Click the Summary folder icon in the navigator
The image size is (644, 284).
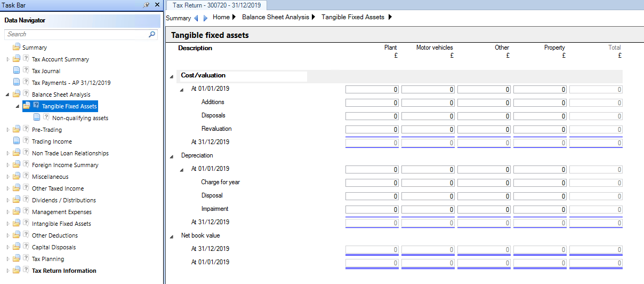(17, 48)
